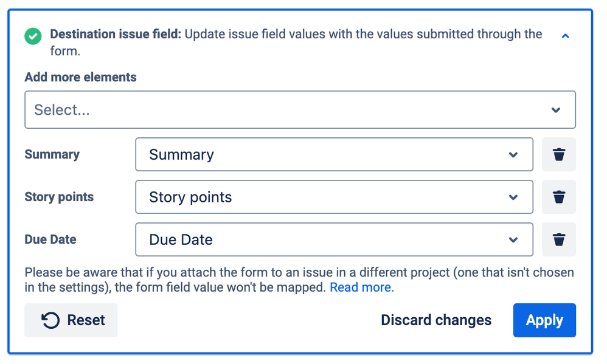Click the Story points row label

59,197
